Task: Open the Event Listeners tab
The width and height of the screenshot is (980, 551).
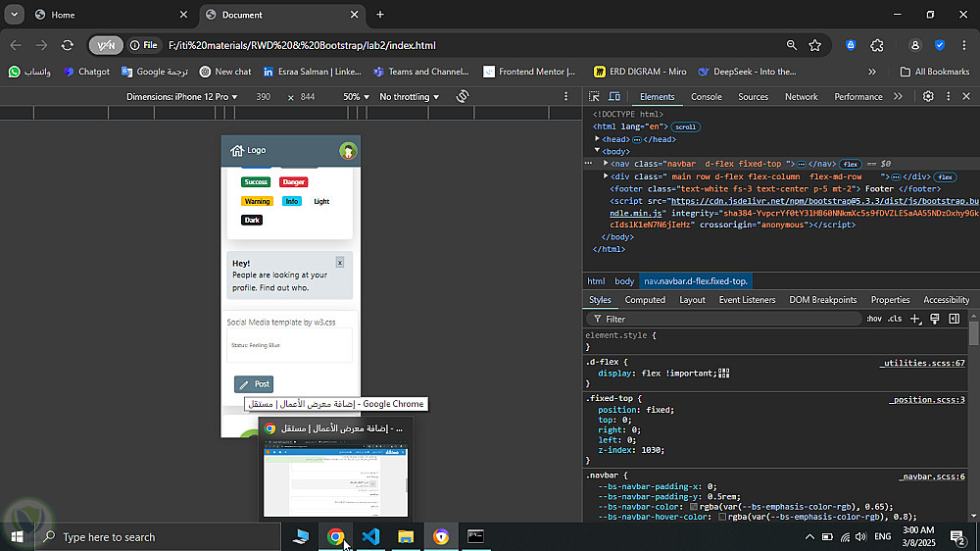Action: 747,300
